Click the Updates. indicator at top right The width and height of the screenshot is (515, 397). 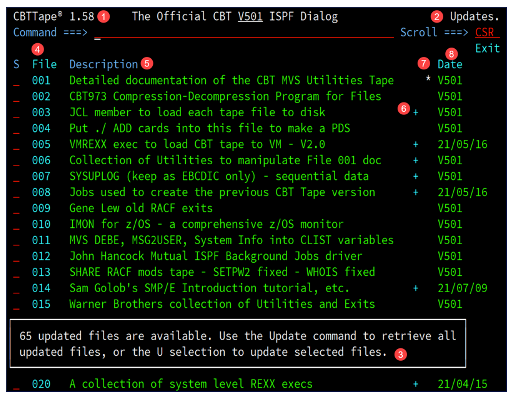click(474, 17)
